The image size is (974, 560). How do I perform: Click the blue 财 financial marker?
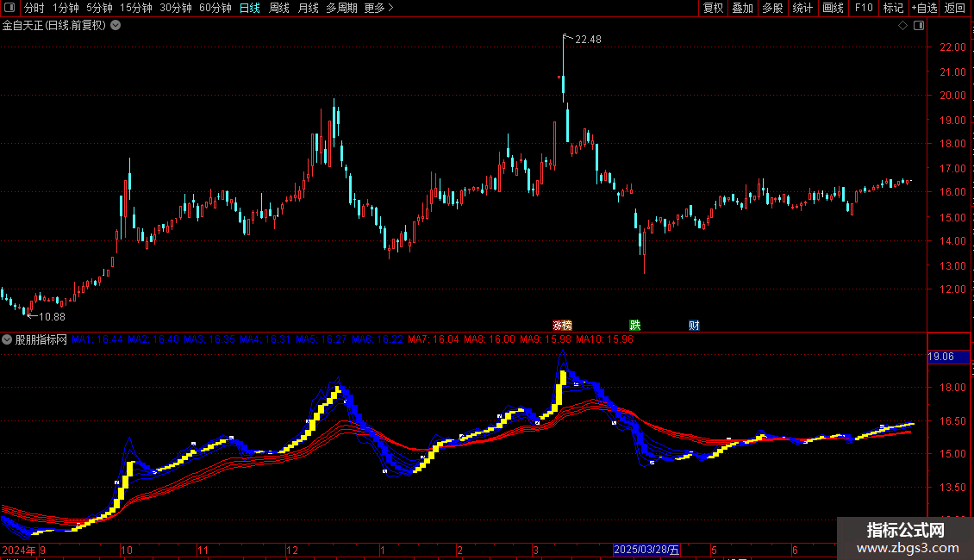coord(694,326)
